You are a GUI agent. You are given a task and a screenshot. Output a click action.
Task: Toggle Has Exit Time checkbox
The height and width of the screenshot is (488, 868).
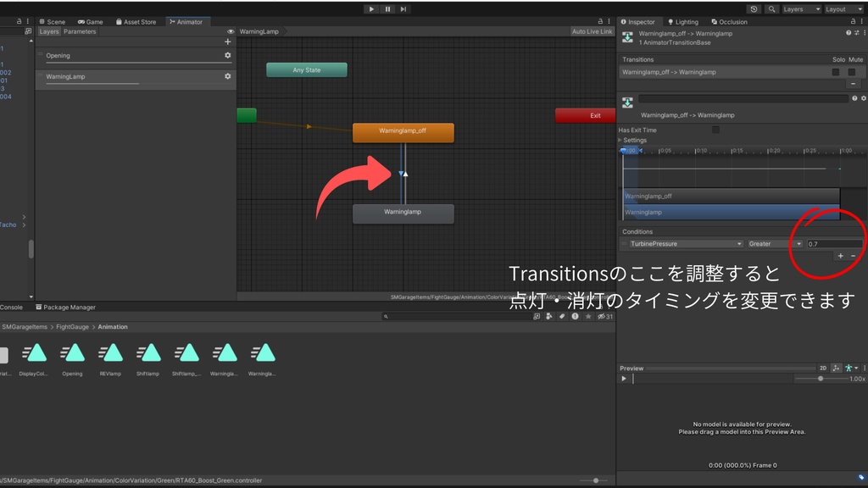coord(715,130)
